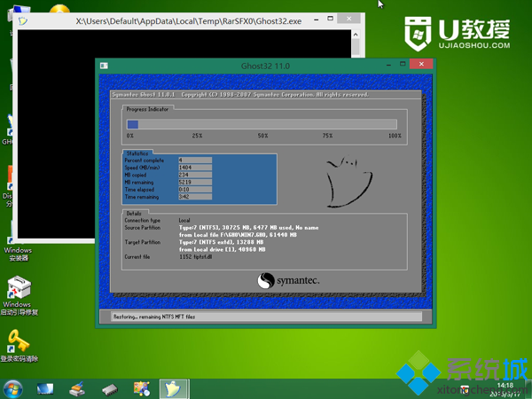This screenshot has height=399, width=532.
Task: Click the Ghost32 window title bar icon
Action: [105, 66]
